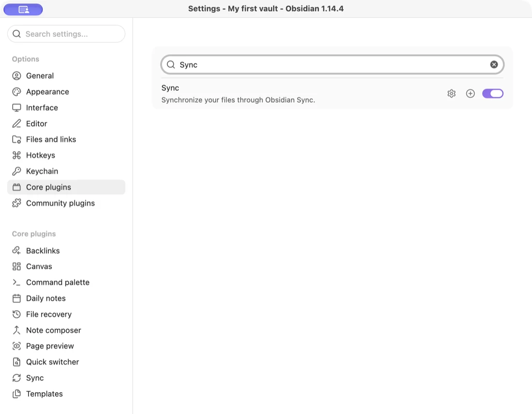532x414 pixels.
Task: Open Sync plugin settings in sidebar
Action: 66,378
